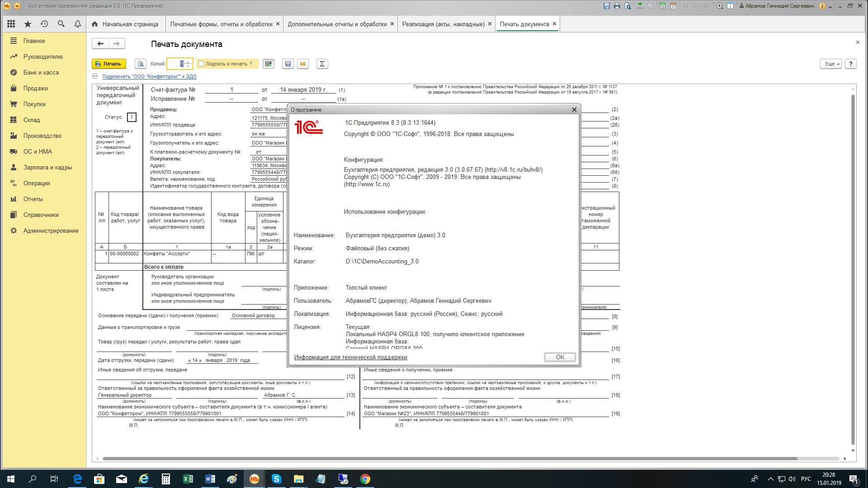Open the History clock icon
Viewport: 868px width, 488px height.
[x=44, y=24]
